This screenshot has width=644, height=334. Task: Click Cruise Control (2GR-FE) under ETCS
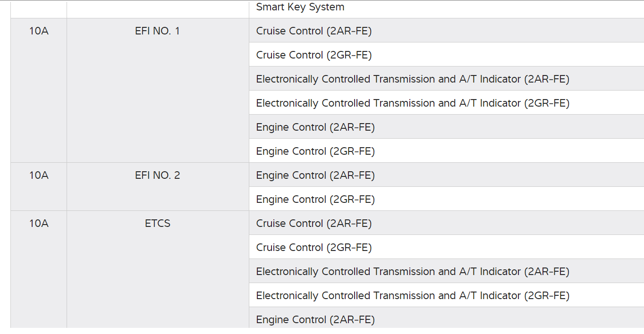tap(314, 248)
